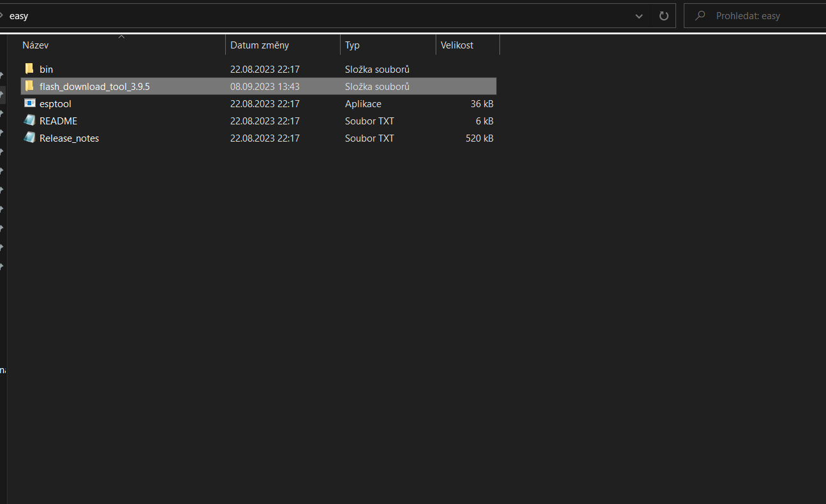This screenshot has width=826, height=504.
Task: Click the Složka souborů type of bin
Action: [x=377, y=69]
